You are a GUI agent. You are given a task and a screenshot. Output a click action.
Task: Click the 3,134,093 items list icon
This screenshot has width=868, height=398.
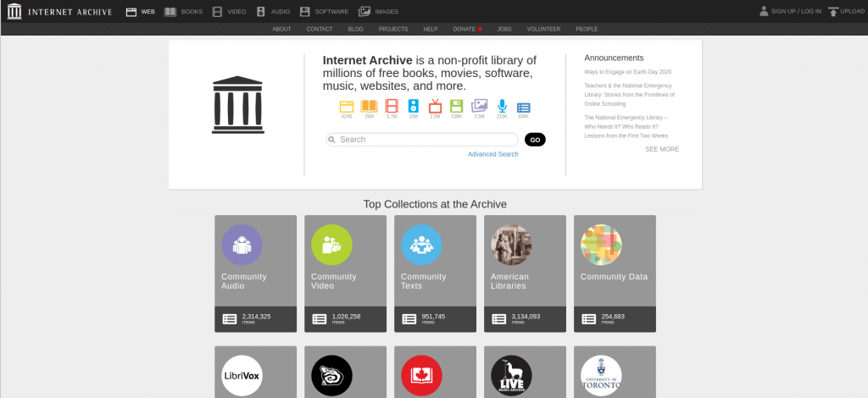pos(498,319)
